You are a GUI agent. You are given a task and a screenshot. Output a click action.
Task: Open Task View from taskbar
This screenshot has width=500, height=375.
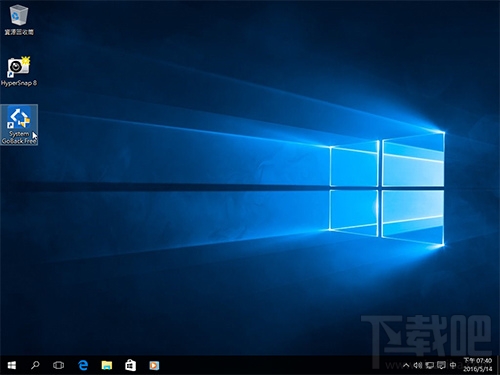[58, 366]
